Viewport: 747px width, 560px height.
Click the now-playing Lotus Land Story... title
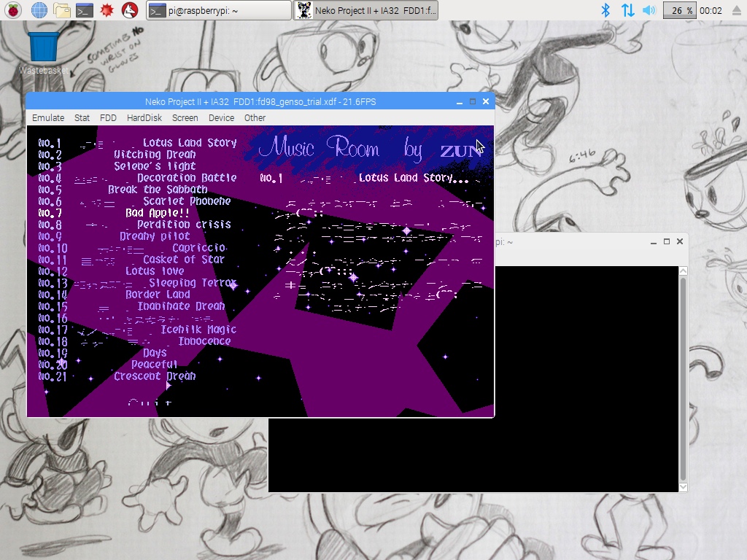[x=414, y=178]
